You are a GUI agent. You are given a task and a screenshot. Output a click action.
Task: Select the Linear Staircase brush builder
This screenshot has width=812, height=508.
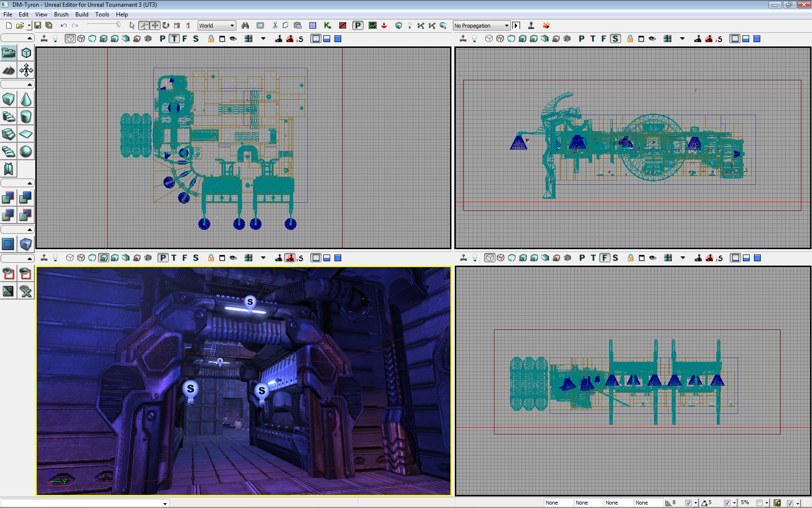point(9,134)
